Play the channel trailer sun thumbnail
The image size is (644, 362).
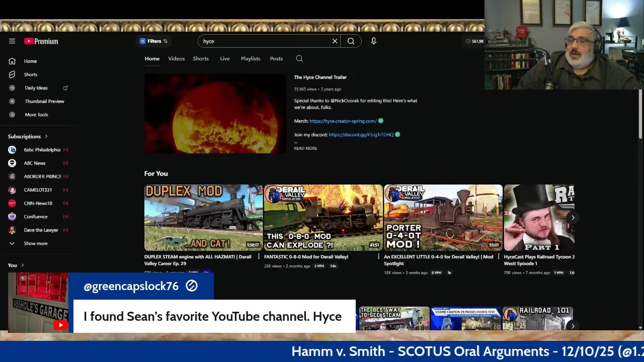215,114
